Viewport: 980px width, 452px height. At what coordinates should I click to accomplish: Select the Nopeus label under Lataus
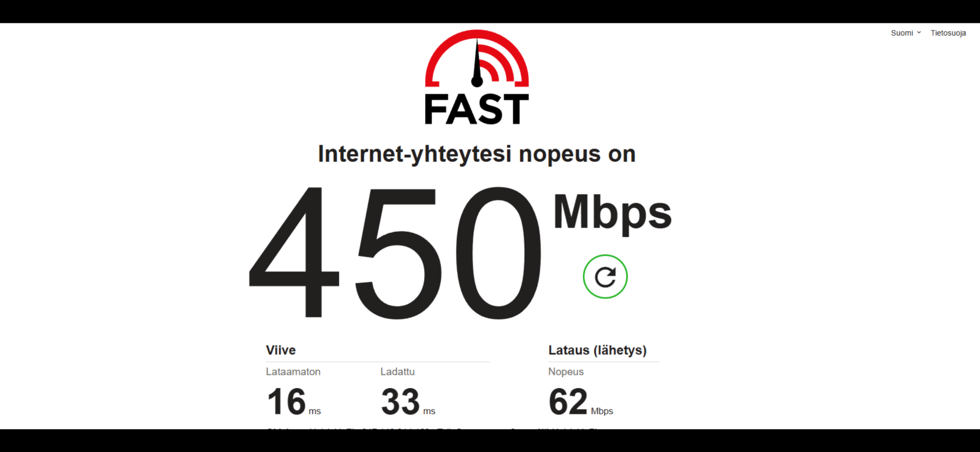pyautogui.click(x=566, y=371)
